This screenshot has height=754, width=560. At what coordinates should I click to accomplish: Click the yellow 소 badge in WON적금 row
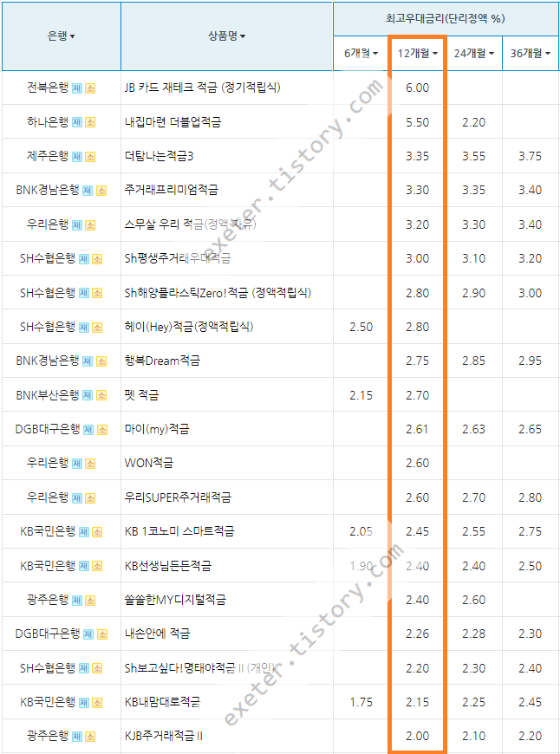[x=90, y=464]
